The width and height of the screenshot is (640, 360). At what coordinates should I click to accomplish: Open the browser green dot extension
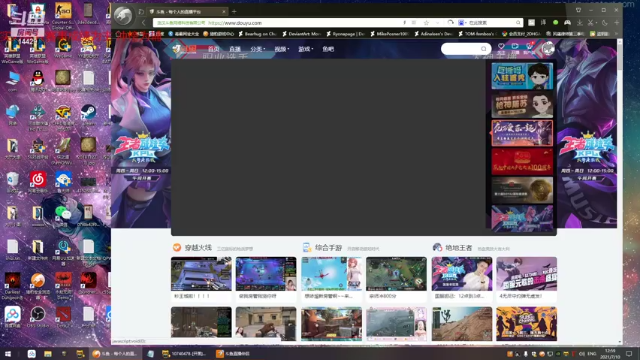tap(556, 23)
